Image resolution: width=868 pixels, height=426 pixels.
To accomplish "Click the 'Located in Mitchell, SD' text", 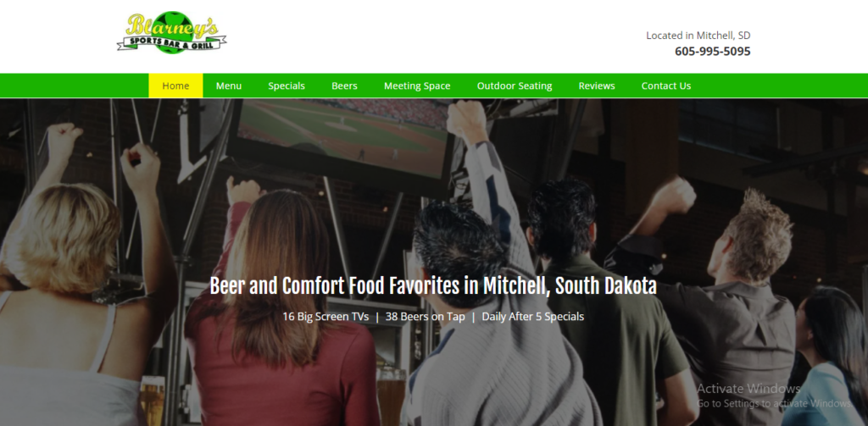I will [x=698, y=36].
